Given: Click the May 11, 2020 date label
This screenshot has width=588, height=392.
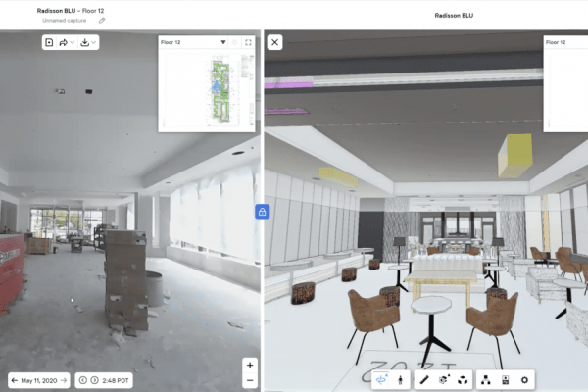Looking at the screenshot, I should [39, 380].
